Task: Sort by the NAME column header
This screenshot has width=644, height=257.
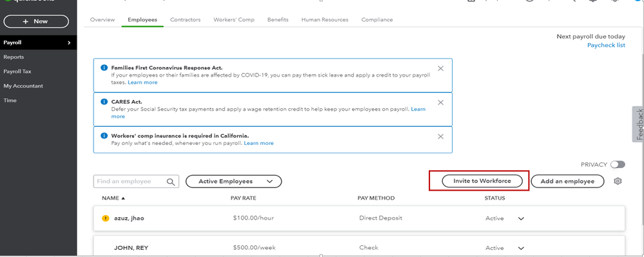Action: (x=113, y=198)
